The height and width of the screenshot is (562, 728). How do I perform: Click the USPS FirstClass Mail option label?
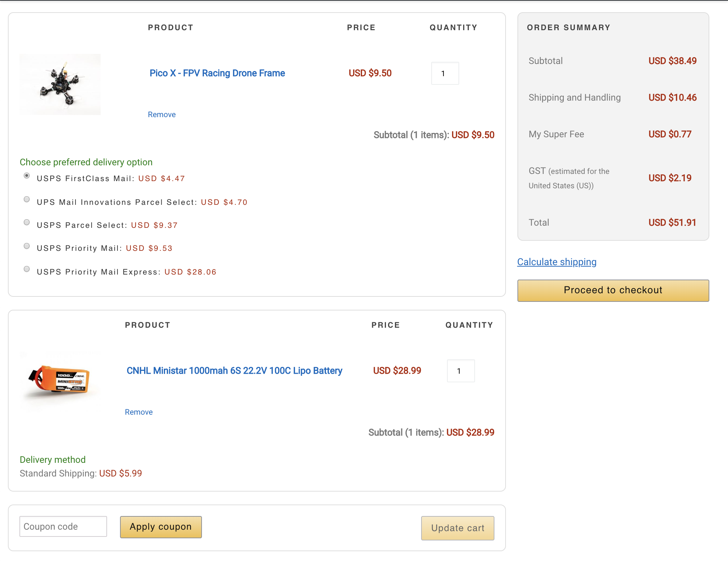86,179
